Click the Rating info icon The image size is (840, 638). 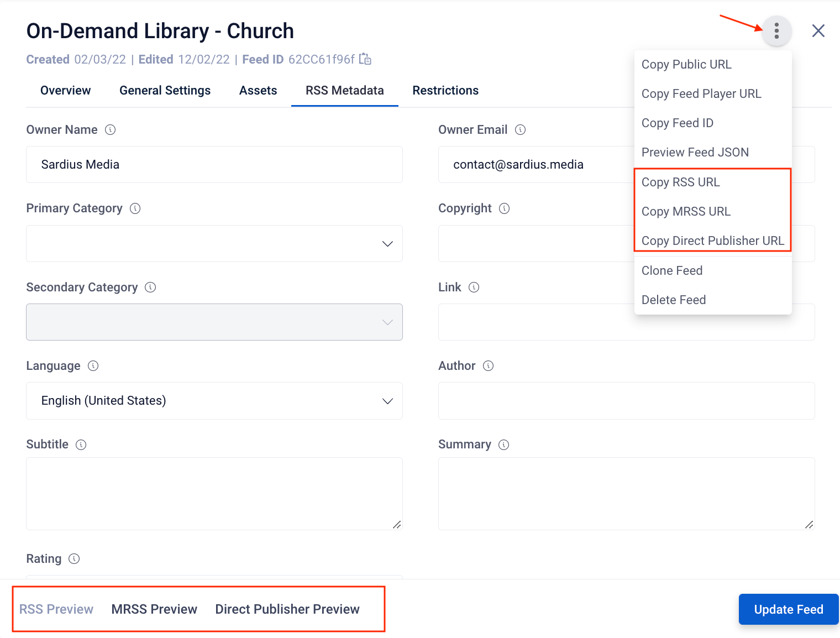[x=74, y=559]
